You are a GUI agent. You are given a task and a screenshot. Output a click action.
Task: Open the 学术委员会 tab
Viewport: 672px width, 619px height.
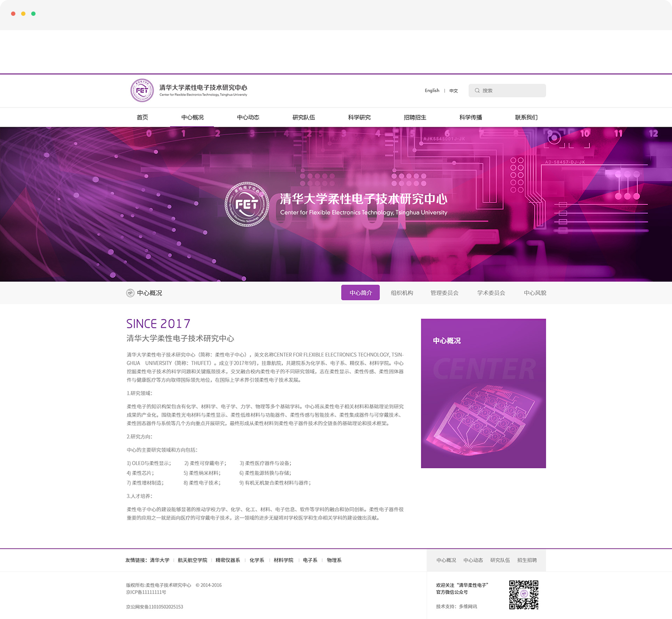pos(491,293)
